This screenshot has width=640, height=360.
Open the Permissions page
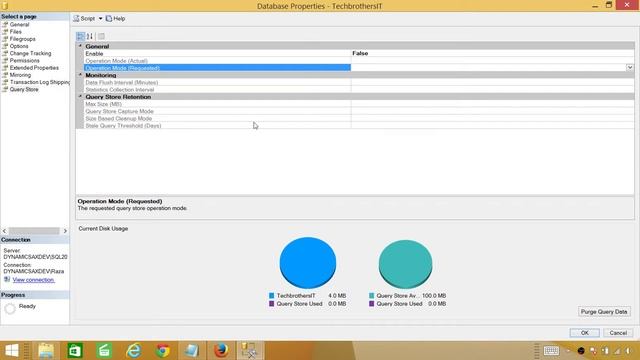pos(24,60)
